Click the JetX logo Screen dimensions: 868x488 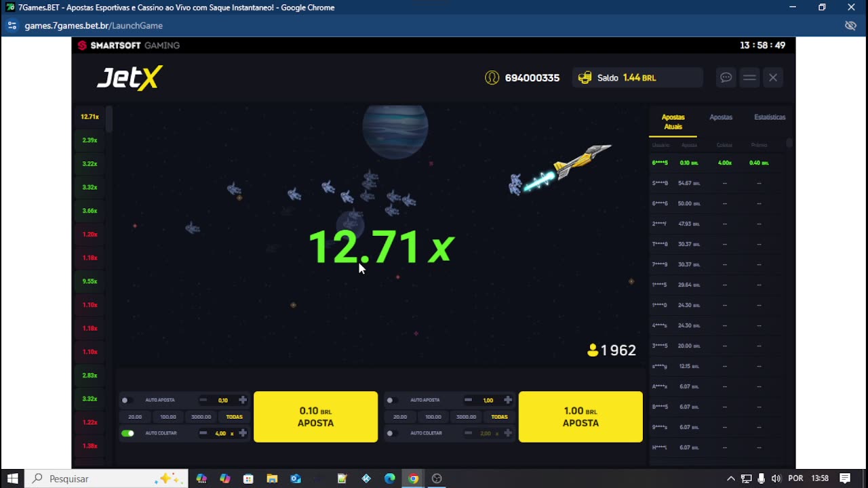(130, 78)
